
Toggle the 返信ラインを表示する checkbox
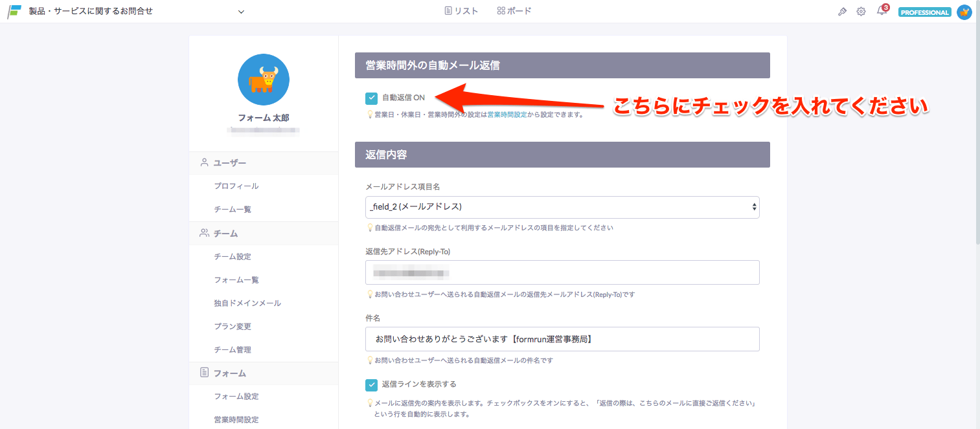(x=371, y=384)
